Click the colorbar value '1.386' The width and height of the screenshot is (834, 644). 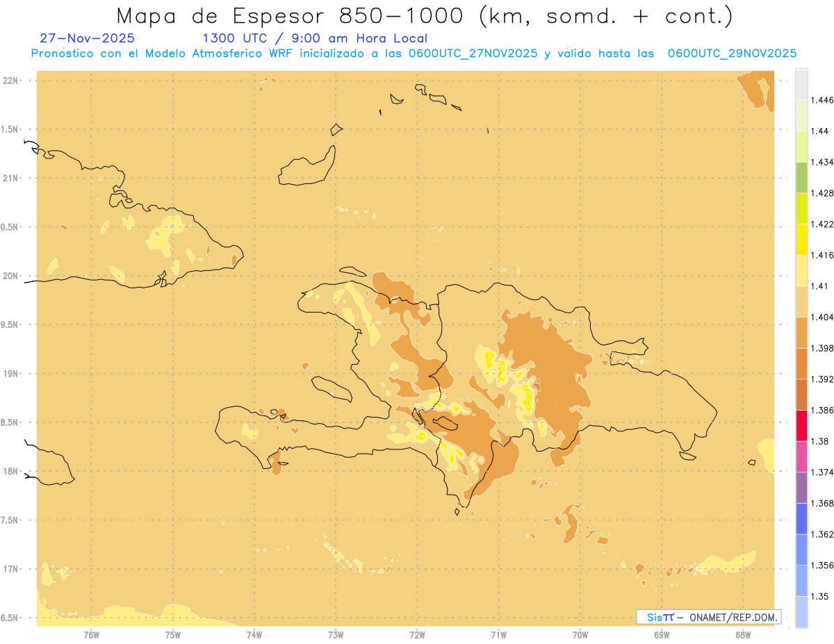coord(822,410)
